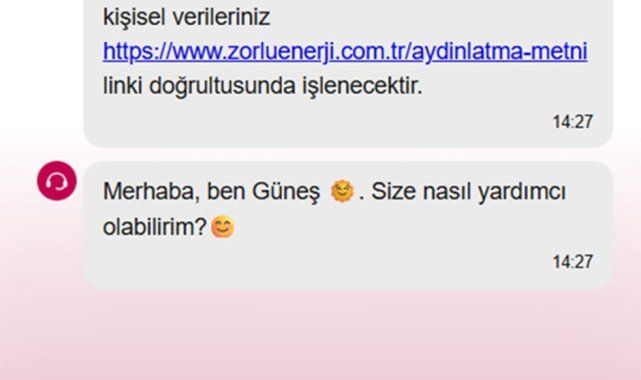Click the smiling emoji after olabilirim?
Image resolution: width=641 pixels, height=380 pixels.
pyautogui.click(x=223, y=227)
